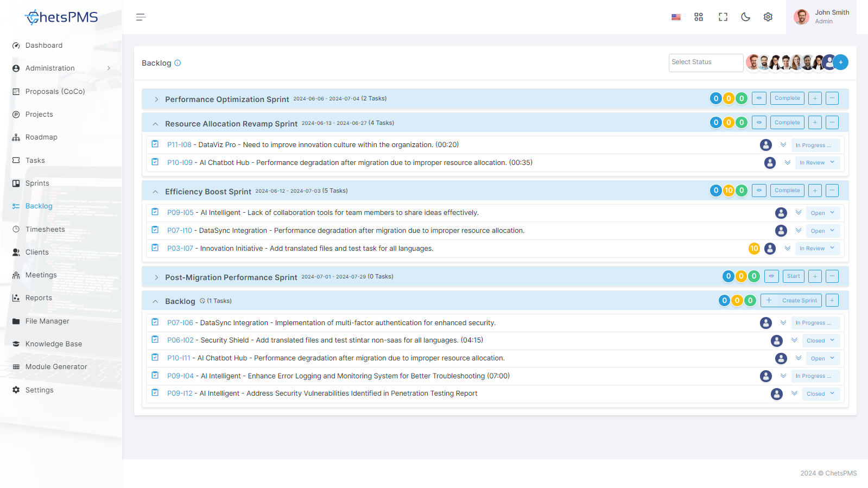Screen dimensions: 868x488
Task: Add task to Resource Allocation Revamp Sprint
Action: pyautogui.click(x=815, y=123)
